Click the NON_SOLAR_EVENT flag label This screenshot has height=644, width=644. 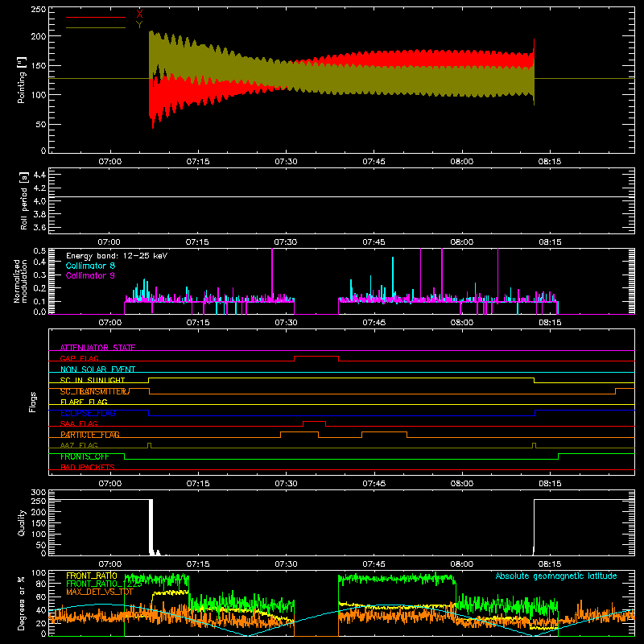(x=97, y=369)
